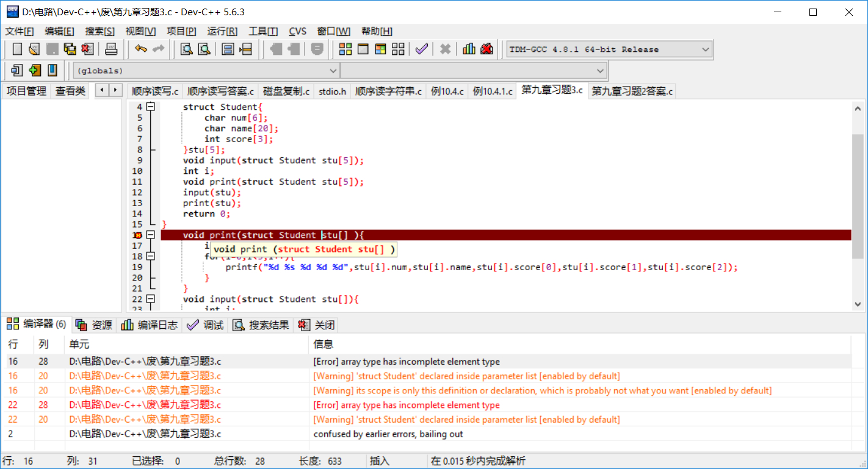Click the 信息 column header
This screenshot has width=868, height=469.
580,345
